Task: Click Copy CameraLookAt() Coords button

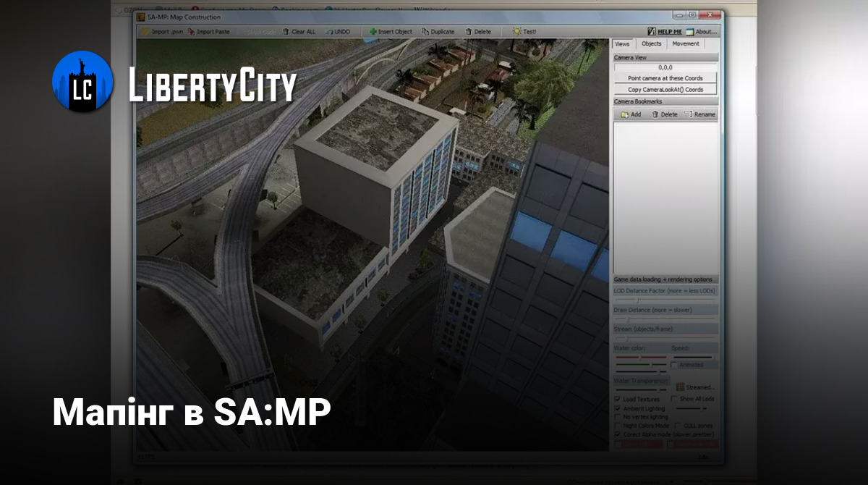Action: click(x=665, y=90)
